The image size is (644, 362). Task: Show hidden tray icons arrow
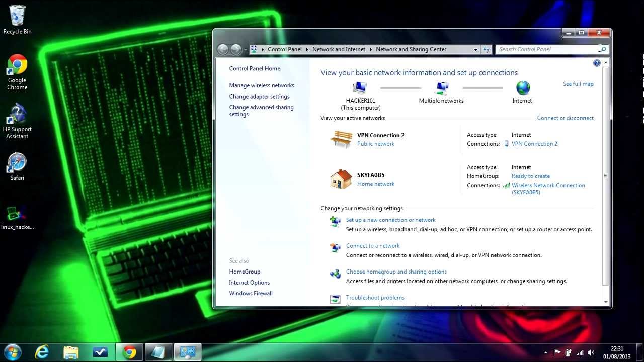pyautogui.click(x=546, y=352)
